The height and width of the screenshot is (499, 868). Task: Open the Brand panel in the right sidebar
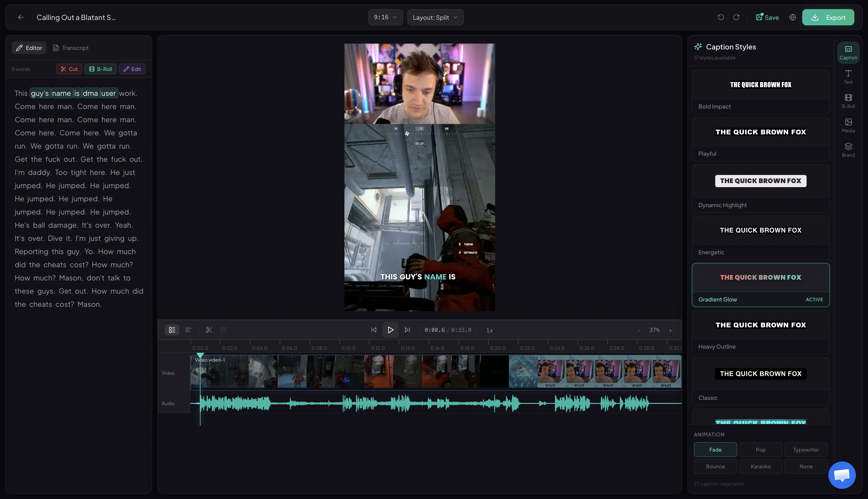848,150
